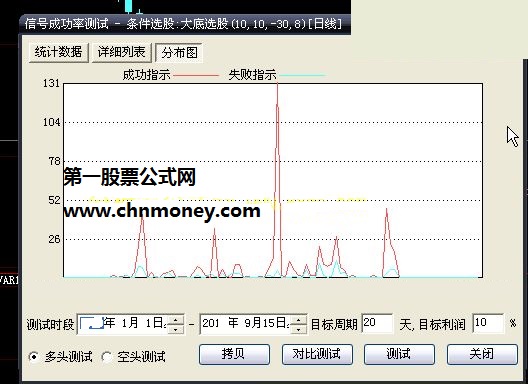
Task: Close the dialog with the 关闭 button
Action: click(x=482, y=354)
